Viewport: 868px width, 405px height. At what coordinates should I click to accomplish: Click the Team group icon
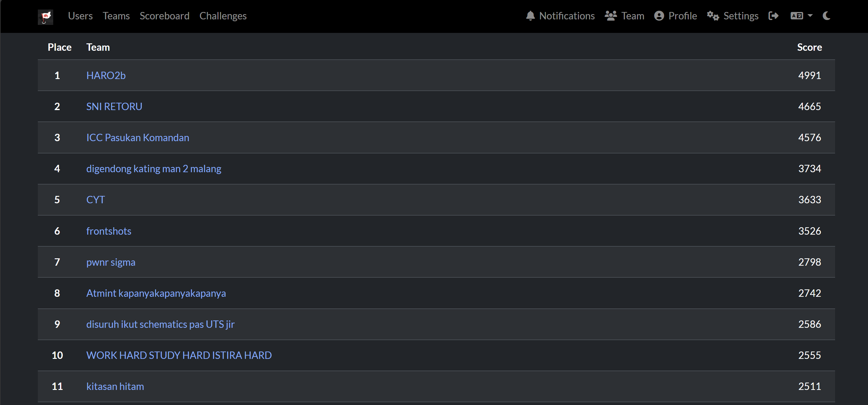click(610, 16)
